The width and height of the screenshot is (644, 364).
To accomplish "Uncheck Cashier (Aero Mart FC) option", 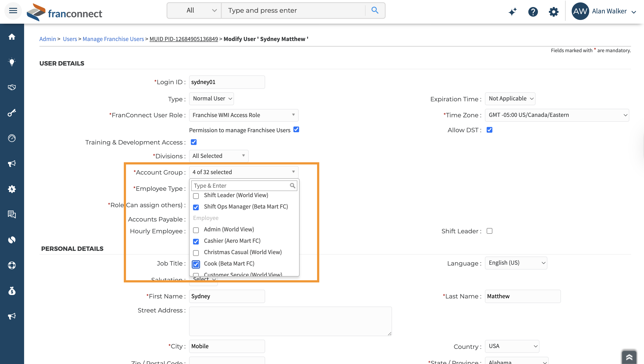I will pyautogui.click(x=196, y=241).
